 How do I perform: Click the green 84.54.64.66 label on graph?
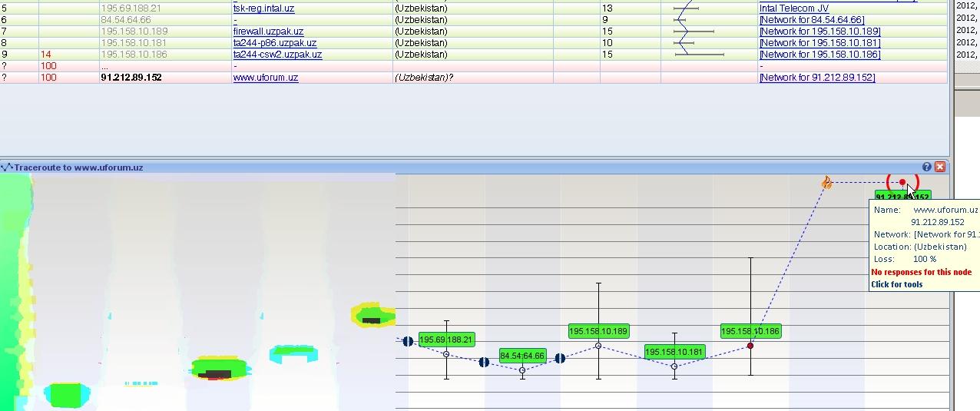522,356
